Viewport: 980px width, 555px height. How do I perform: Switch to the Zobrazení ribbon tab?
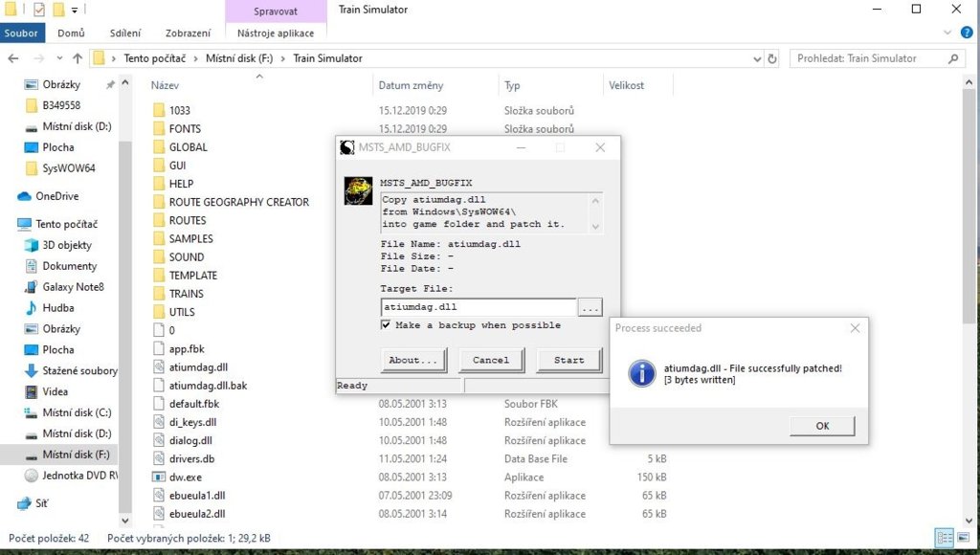[x=188, y=32]
